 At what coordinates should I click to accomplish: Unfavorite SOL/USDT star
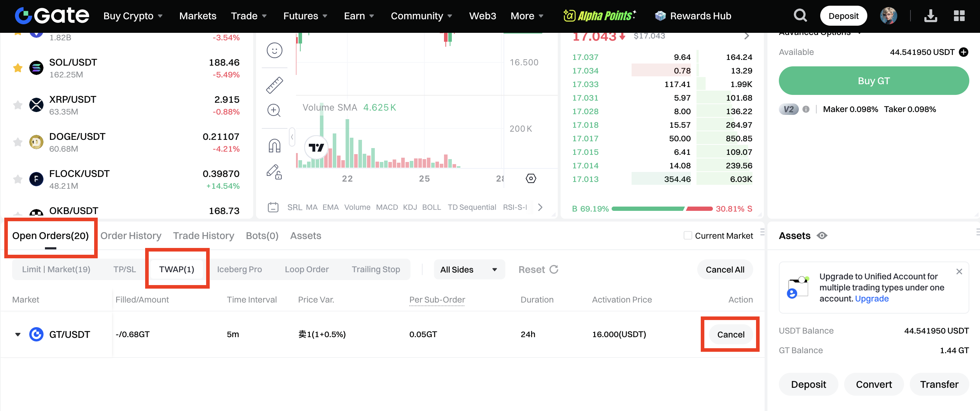(x=17, y=68)
